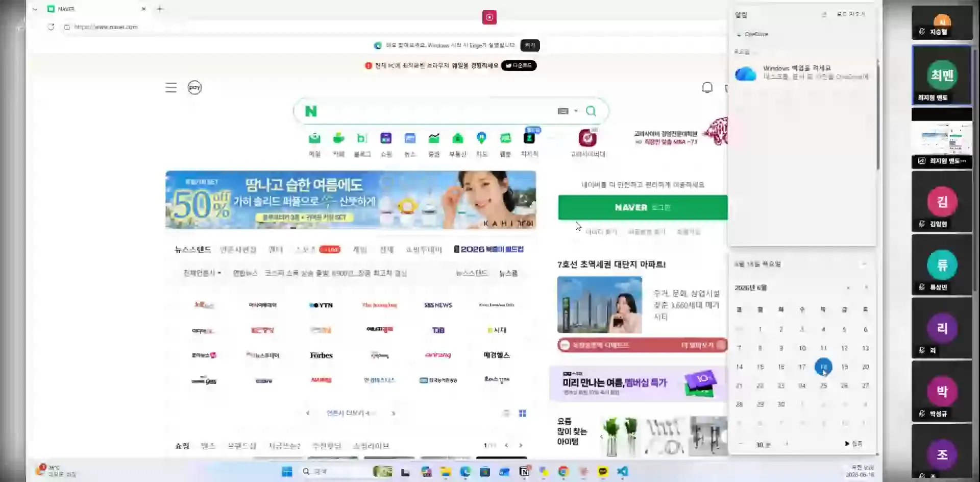Open the Forbes publisher
980x482 pixels.
321,355
